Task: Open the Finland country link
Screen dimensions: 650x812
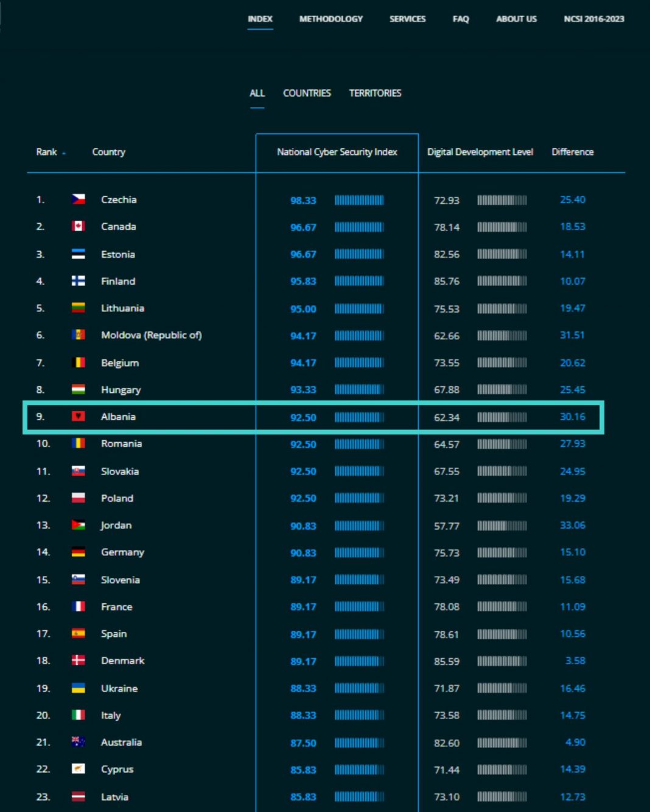Action: 118,281
